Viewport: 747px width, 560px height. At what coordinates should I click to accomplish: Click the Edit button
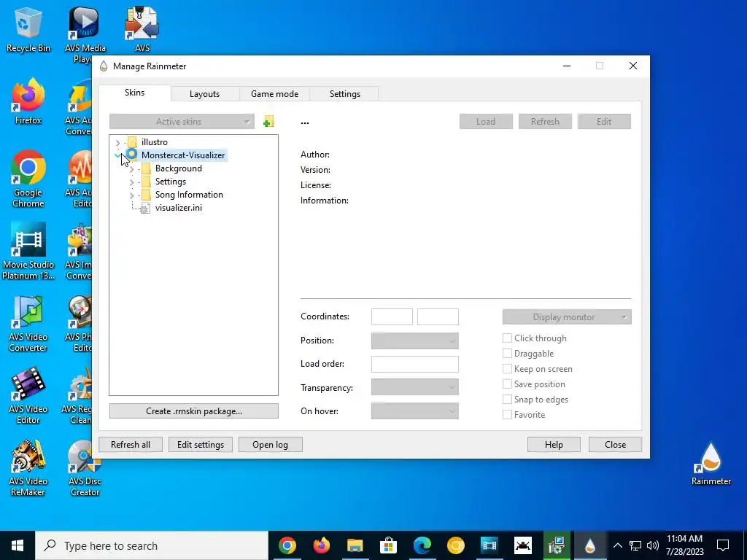(x=604, y=122)
